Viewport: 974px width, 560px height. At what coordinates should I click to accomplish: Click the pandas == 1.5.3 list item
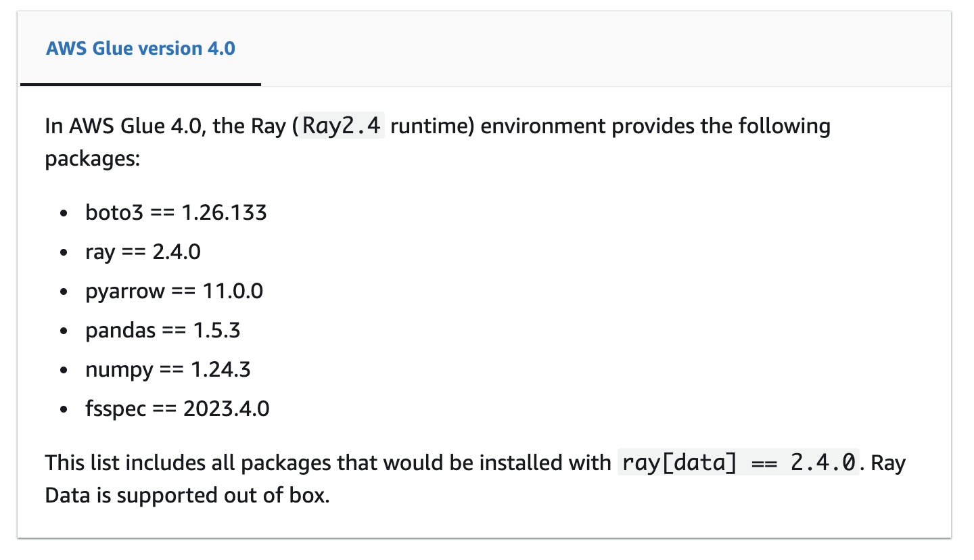(162, 330)
